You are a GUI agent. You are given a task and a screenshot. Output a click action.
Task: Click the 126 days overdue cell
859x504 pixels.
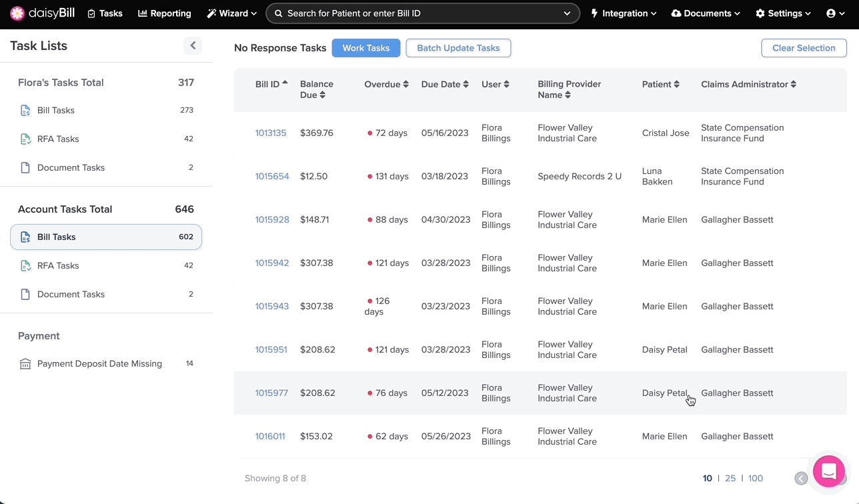(377, 307)
